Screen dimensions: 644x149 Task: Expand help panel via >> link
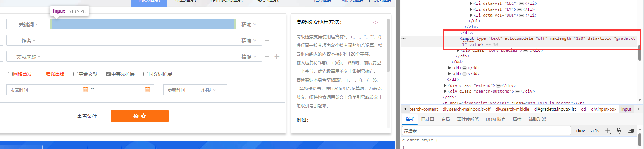point(375,22)
